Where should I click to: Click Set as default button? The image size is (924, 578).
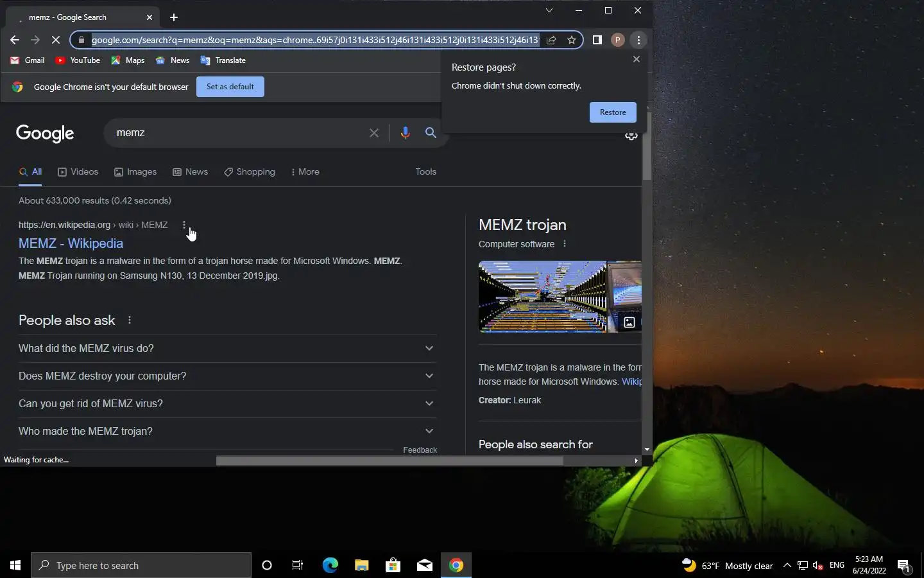coord(230,87)
